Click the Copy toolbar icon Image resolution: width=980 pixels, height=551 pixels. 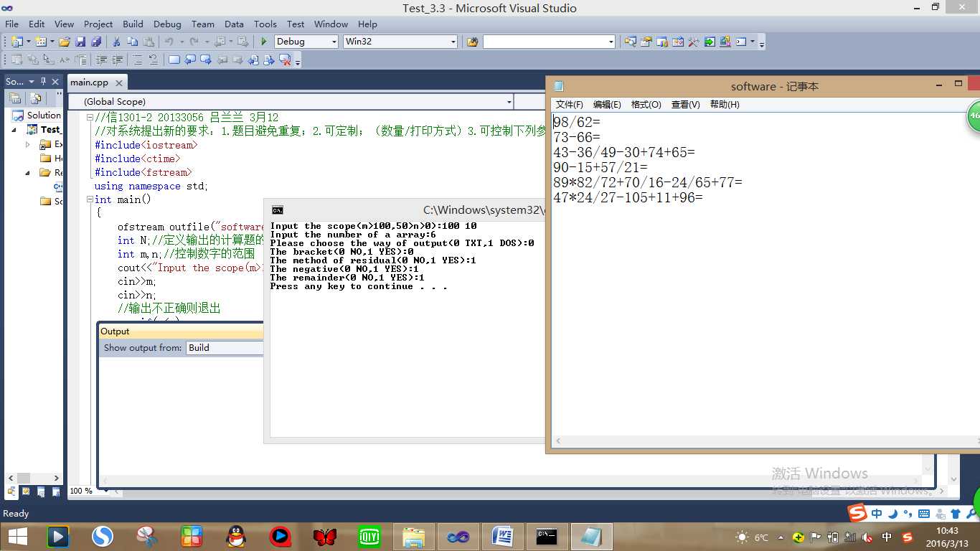point(133,42)
